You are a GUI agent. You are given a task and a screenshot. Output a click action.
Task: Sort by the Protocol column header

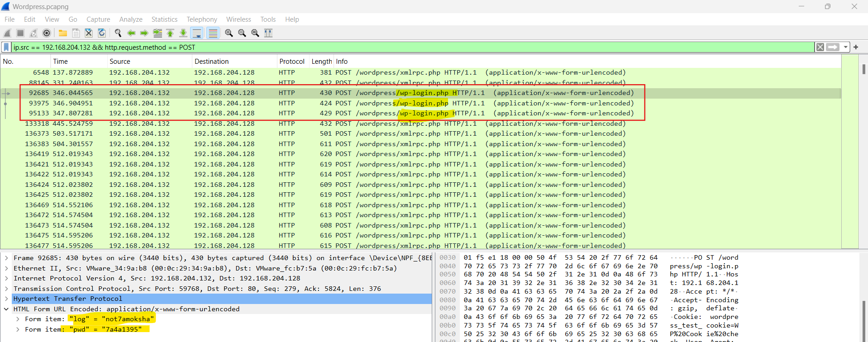coord(292,62)
